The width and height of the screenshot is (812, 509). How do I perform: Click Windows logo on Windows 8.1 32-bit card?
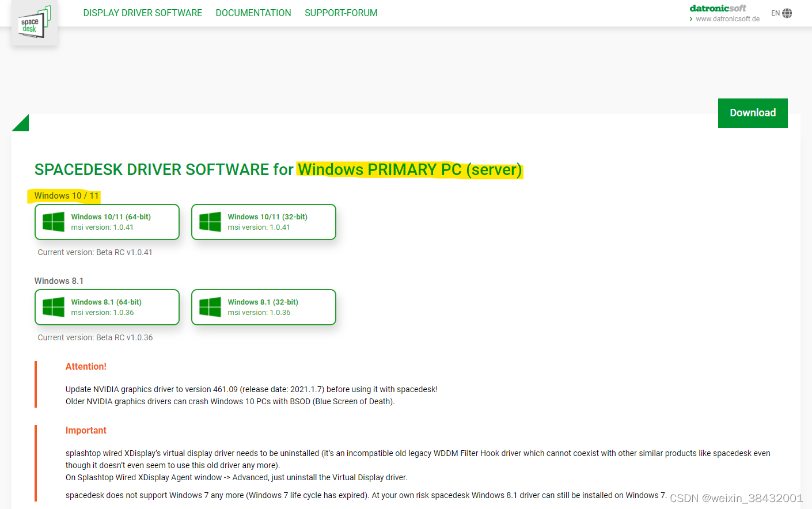click(210, 307)
